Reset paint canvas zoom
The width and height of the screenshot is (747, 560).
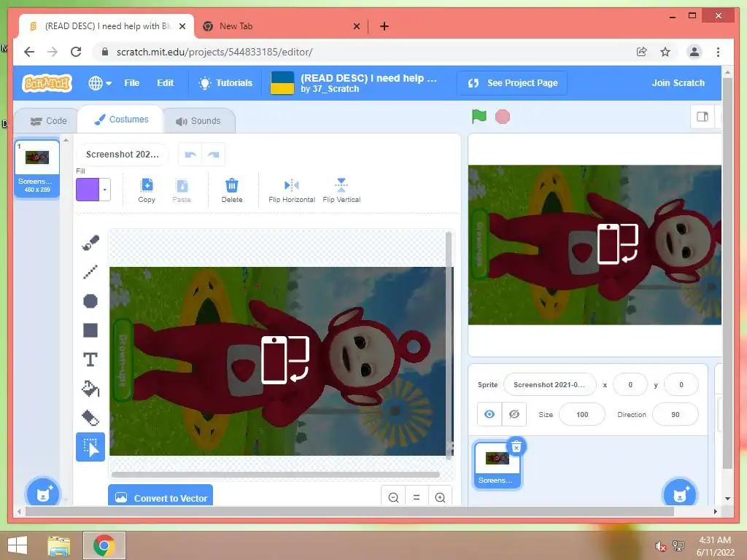click(417, 497)
